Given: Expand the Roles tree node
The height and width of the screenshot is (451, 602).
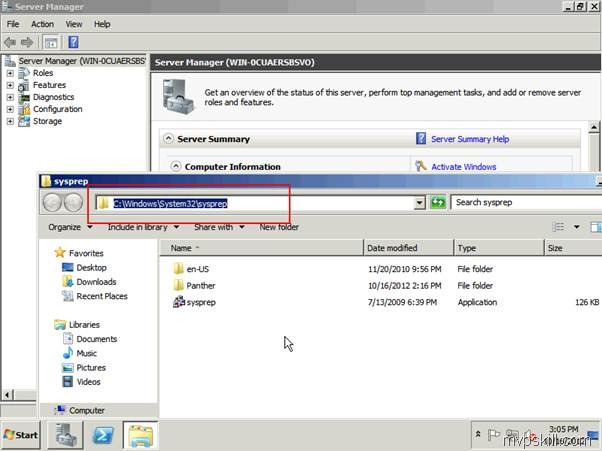Looking at the screenshot, I should pyautogui.click(x=10, y=73).
